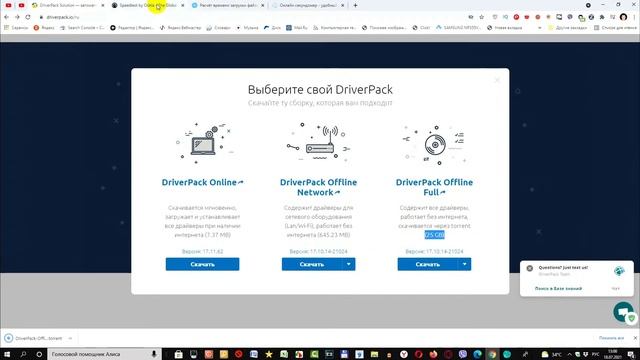Click the highlighted 25 GB size text
The height and width of the screenshot is (360, 640).
(x=434, y=235)
